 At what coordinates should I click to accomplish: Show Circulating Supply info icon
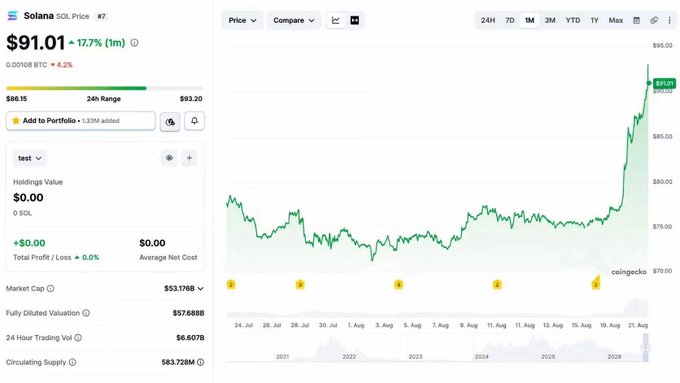point(72,362)
